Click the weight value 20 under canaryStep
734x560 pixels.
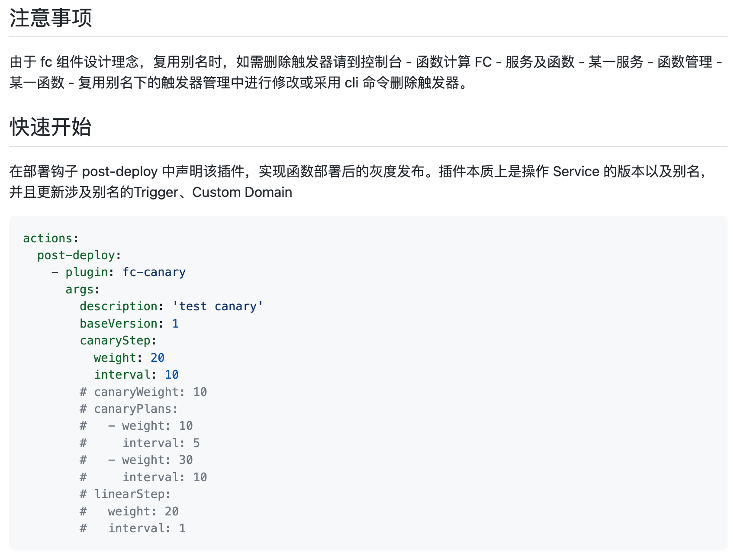[158, 358]
